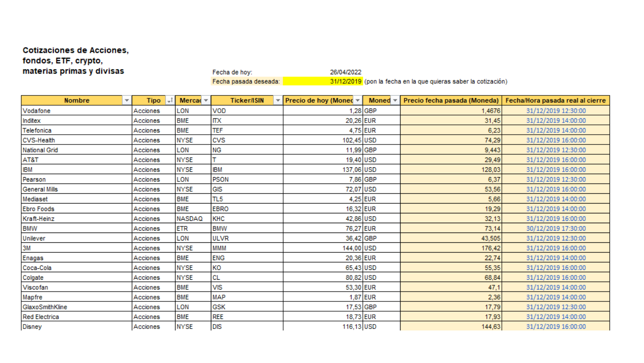Click the Fecha de hoy label cell
The height and width of the screenshot is (363, 644).
tap(233, 72)
